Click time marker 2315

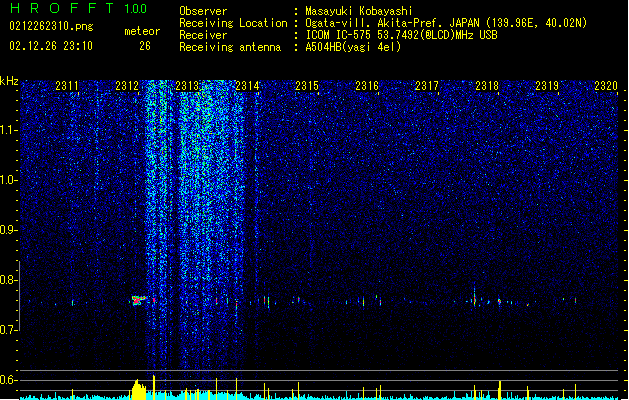(307, 85)
